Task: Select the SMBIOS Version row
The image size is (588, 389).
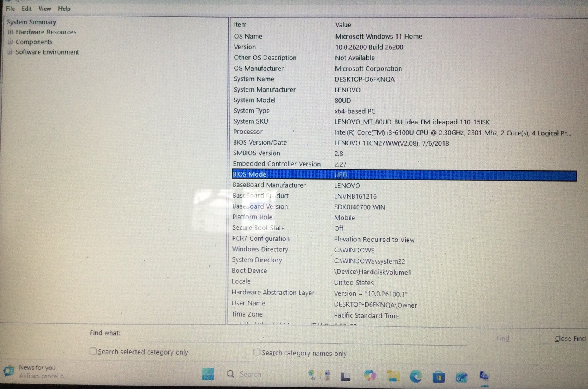Action: tap(404, 153)
